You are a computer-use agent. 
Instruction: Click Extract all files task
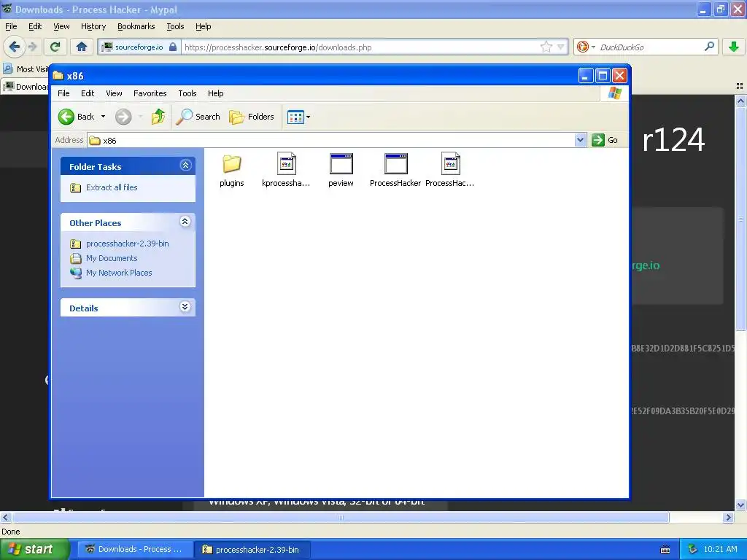(112, 187)
